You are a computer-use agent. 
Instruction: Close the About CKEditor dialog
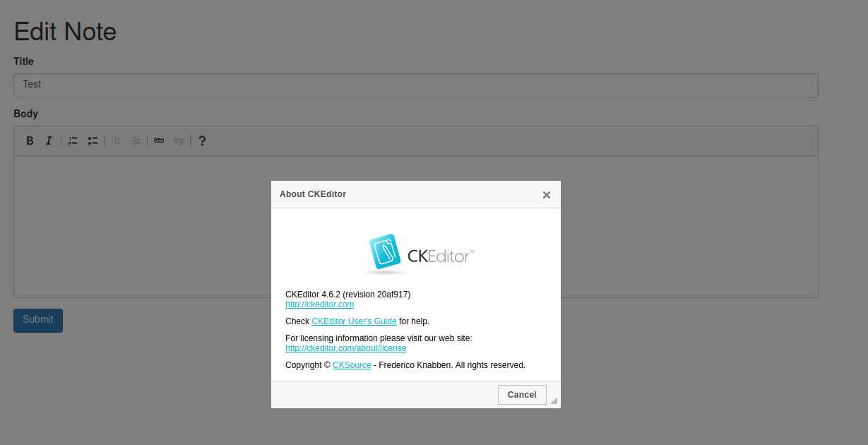coord(546,195)
